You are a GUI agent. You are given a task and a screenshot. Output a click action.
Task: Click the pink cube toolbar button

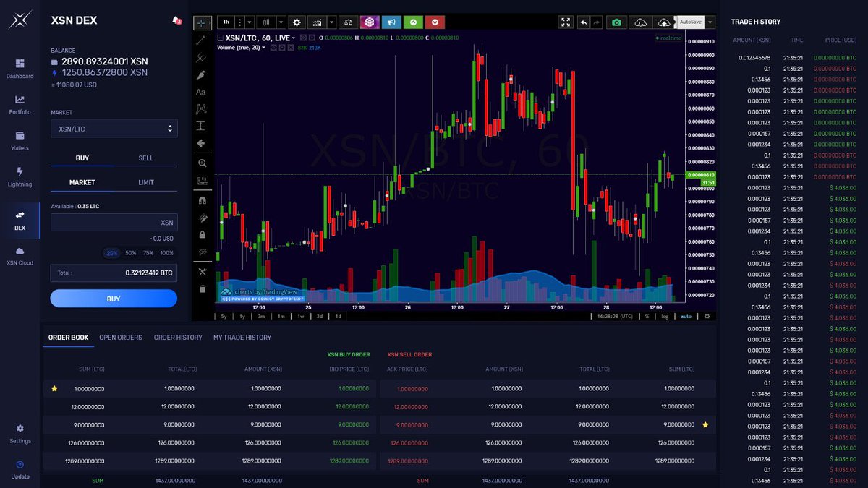coord(370,22)
